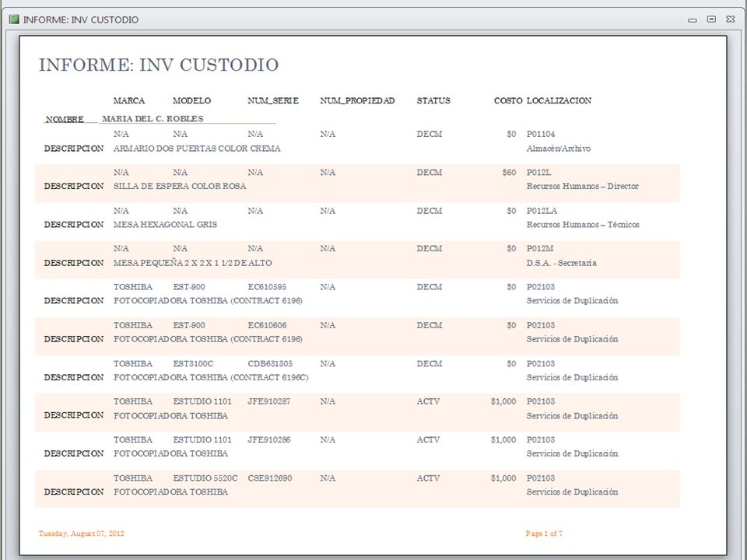Click the NUM_SERIE column header
This screenshot has width=747, height=560.
273,100
